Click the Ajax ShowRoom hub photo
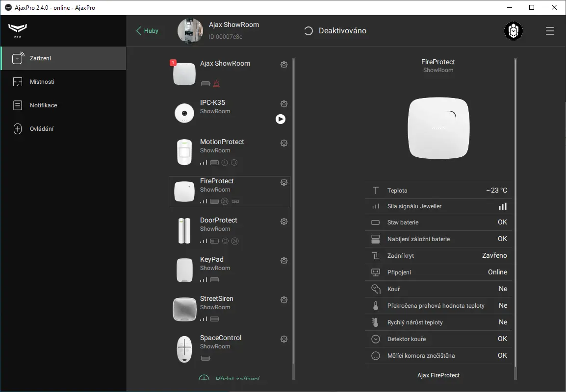 tap(190, 31)
